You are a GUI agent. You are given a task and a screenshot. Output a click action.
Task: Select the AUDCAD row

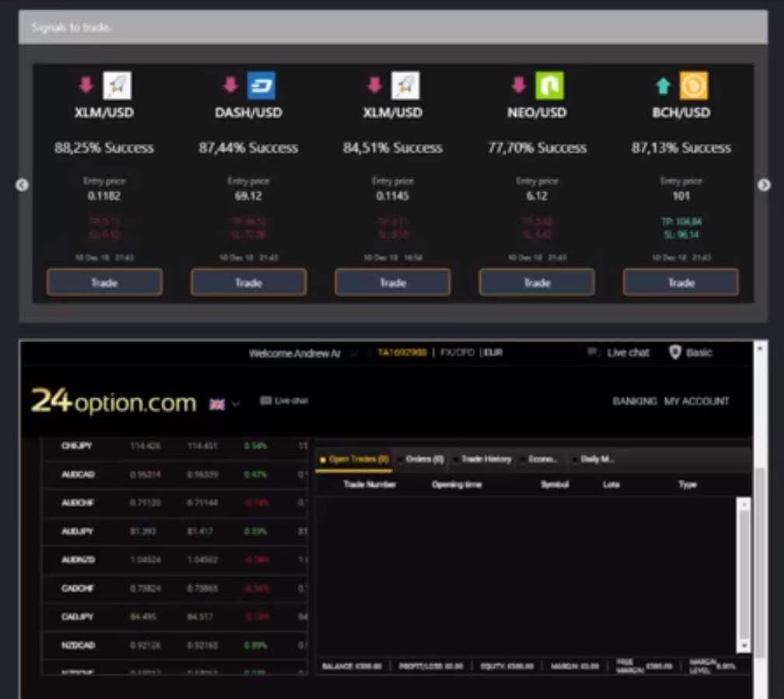pos(175,474)
